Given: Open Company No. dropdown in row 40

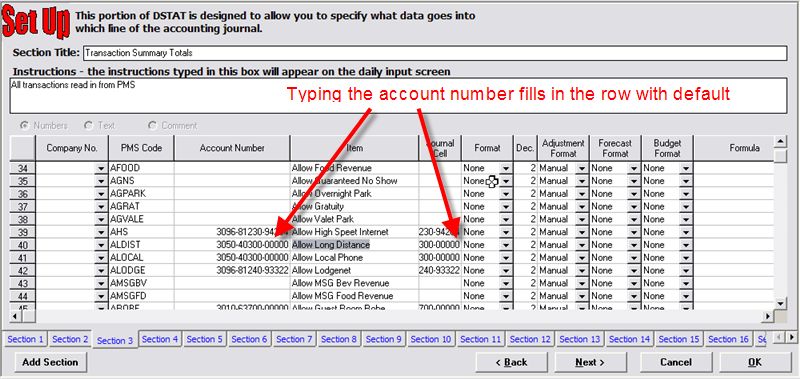Looking at the screenshot, I should point(101,245).
